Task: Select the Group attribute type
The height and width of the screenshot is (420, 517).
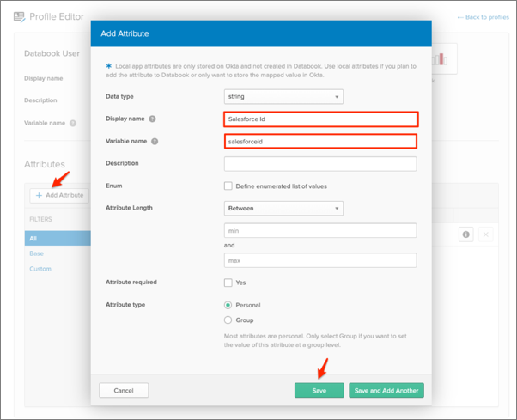Action: pos(228,320)
